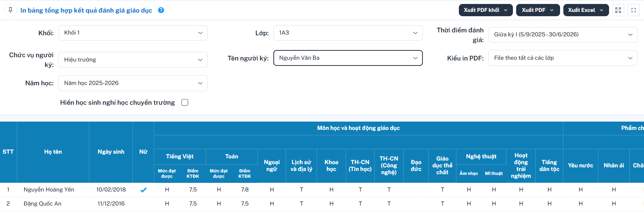
Task: Click the Nghệ thuật column header
Action: coord(481,157)
